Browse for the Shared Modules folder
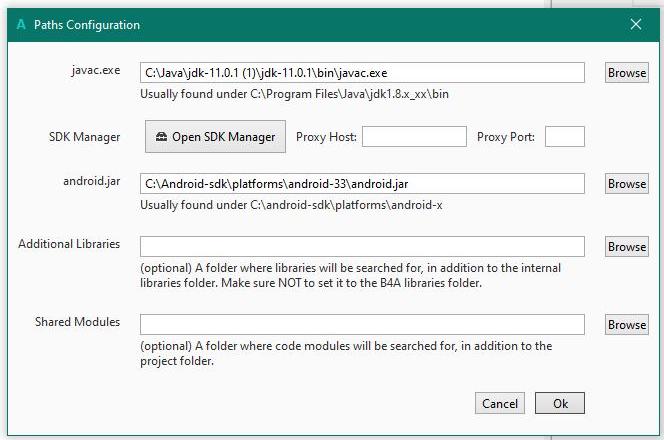Screen dimensions: 664x440 point(627,325)
